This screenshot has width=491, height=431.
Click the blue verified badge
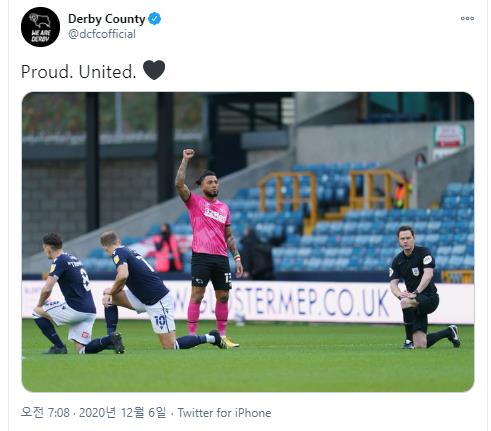[155, 19]
